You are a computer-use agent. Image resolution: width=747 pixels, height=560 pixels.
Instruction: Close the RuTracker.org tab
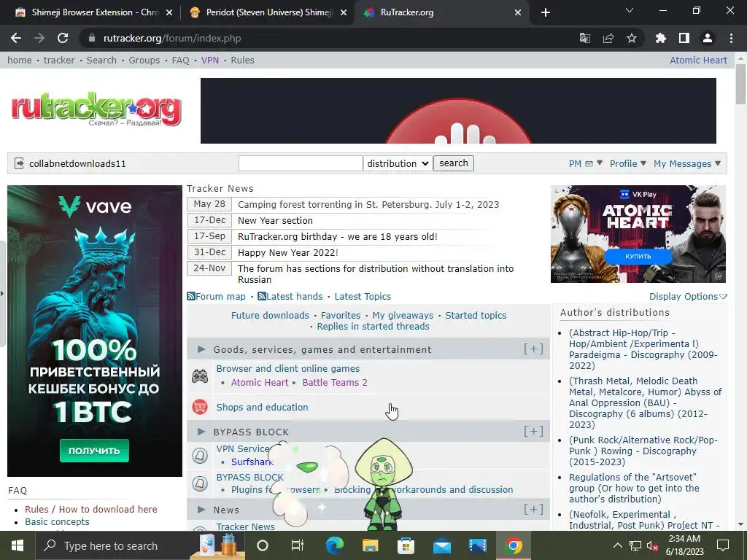[x=518, y=13]
